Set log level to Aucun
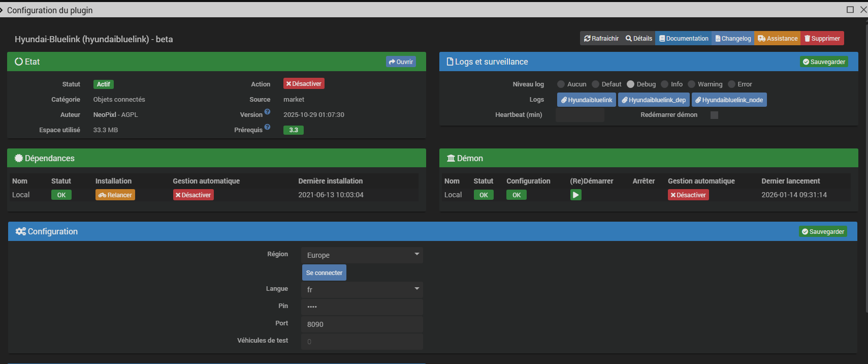Image resolution: width=868 pixels, height=364 pixels. [561, 84]
